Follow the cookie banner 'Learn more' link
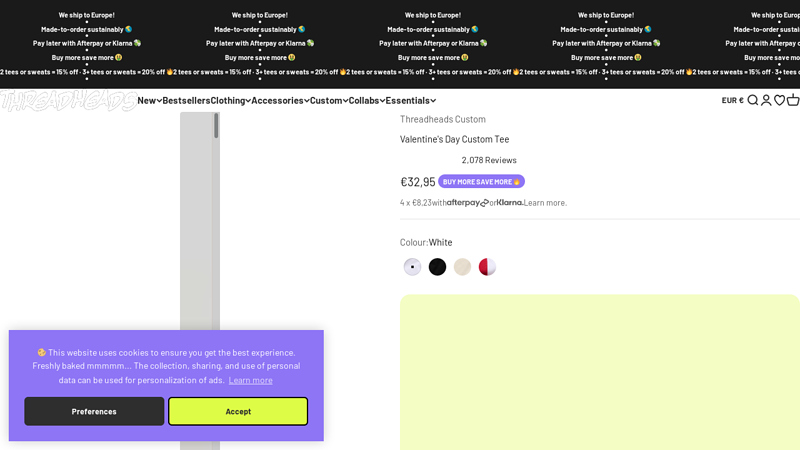800x450 pixels. (250, 380)
